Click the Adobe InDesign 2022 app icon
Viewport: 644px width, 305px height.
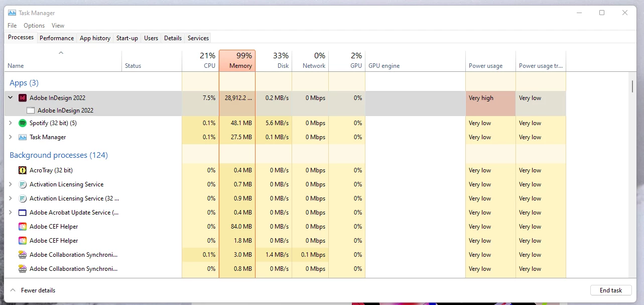click(22, 98)
